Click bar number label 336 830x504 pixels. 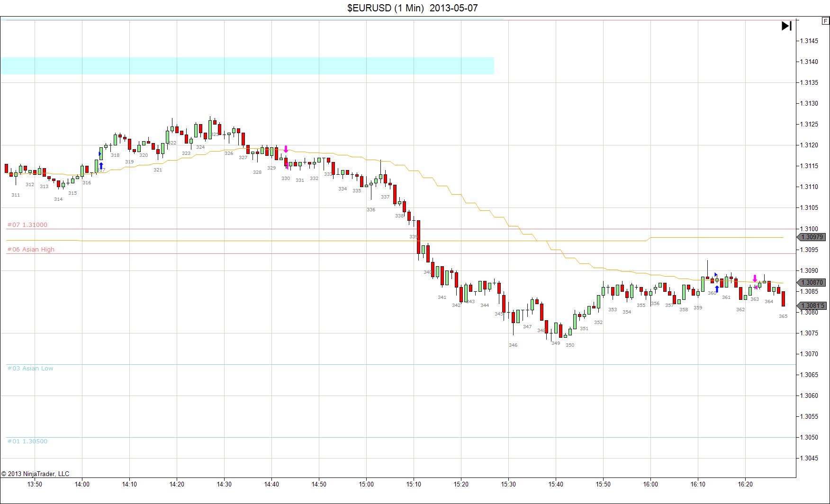tap(371, 210)
